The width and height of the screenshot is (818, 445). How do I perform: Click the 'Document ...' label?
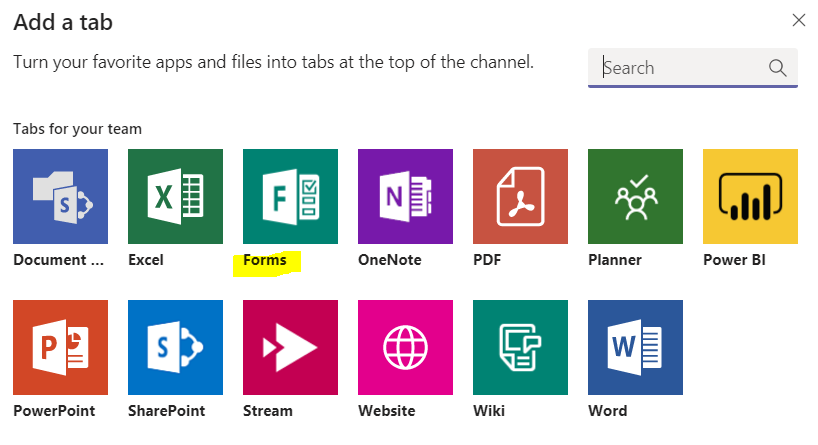(x=58, y=260)
